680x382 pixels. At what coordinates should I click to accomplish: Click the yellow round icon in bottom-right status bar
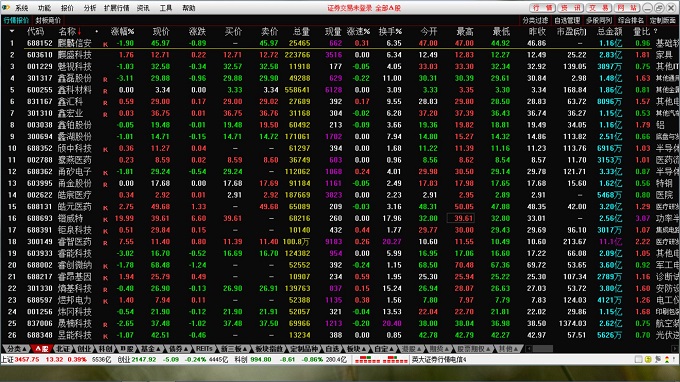click(648, 359)
